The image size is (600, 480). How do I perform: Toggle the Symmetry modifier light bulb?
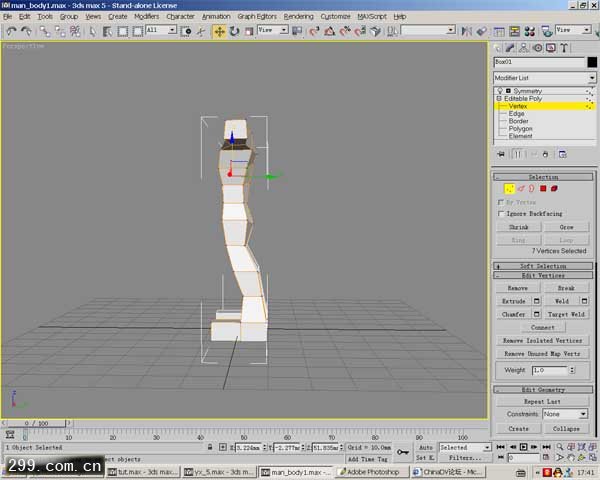point(500,91)
